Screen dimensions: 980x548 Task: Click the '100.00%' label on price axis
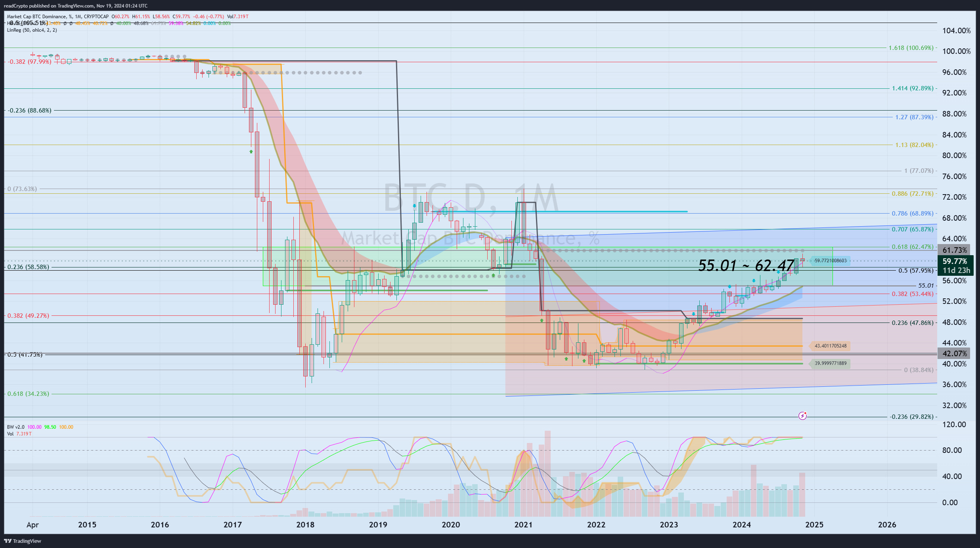click(x=956, y=52)
